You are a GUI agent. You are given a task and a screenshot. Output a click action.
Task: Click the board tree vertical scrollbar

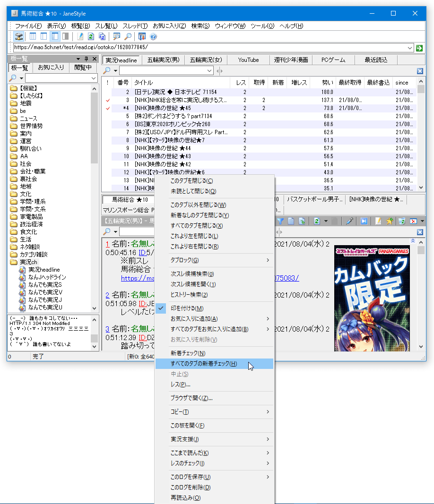(94, 197)
